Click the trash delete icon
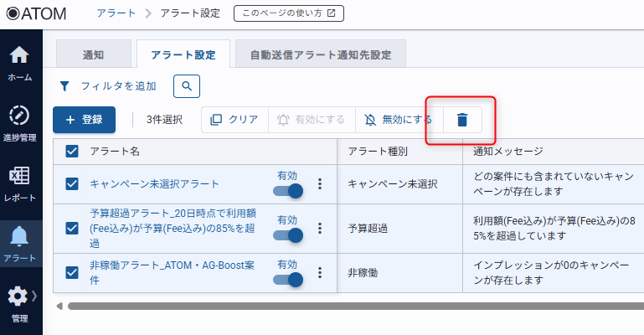The height and width of the screenshot is (335, 644). [x=461, y=120]
